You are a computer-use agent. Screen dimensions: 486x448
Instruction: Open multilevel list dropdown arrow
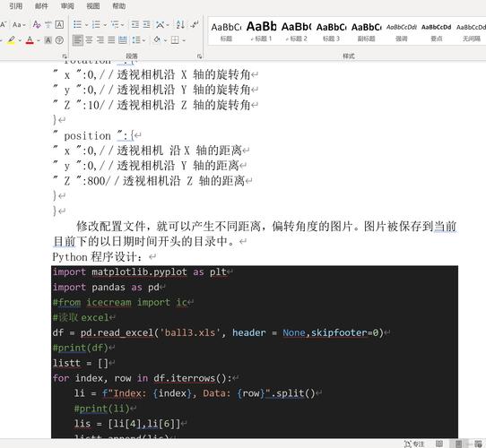click(x=123, y=25)
